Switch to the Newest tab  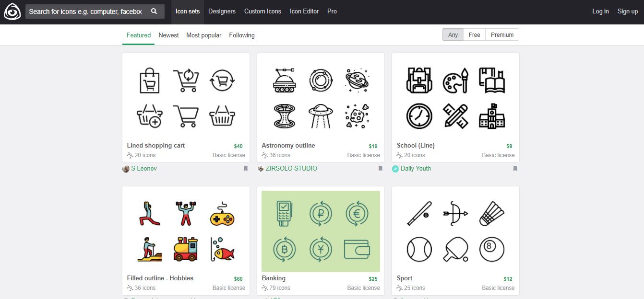coord(168,35)
